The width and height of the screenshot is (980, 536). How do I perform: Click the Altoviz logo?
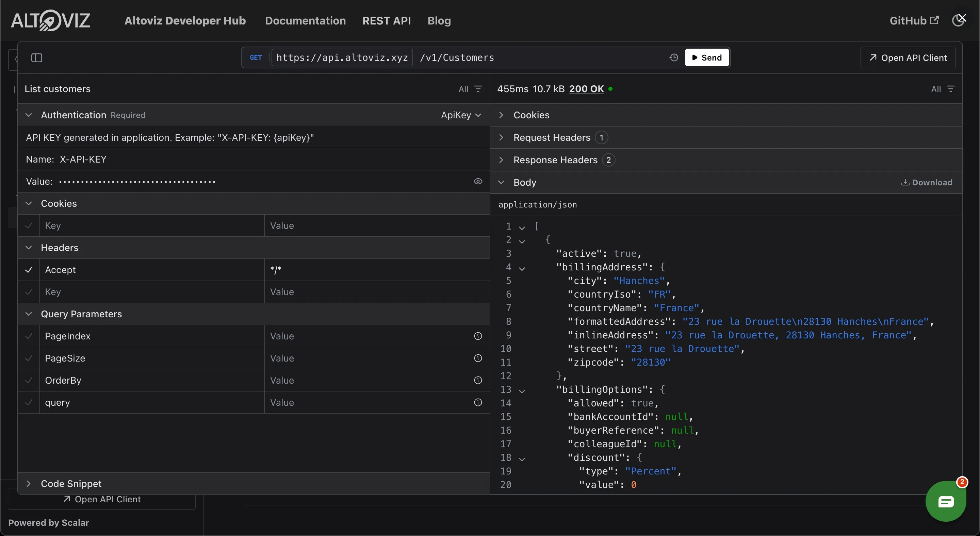coord(51,20)
